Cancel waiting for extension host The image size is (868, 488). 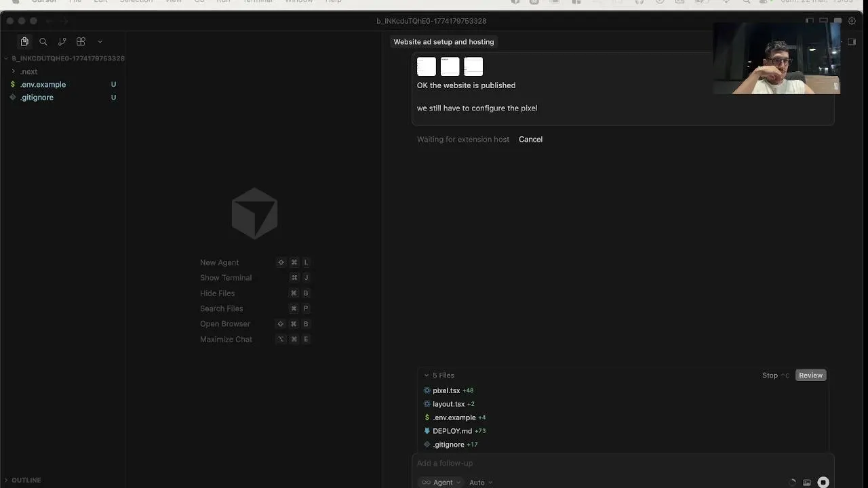(530, 140)
